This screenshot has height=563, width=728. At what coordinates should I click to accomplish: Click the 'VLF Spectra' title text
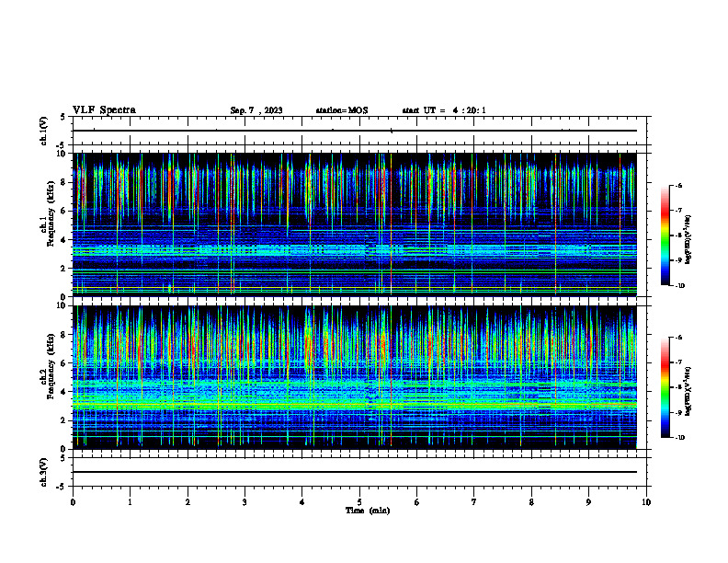[x=104, y=110]
